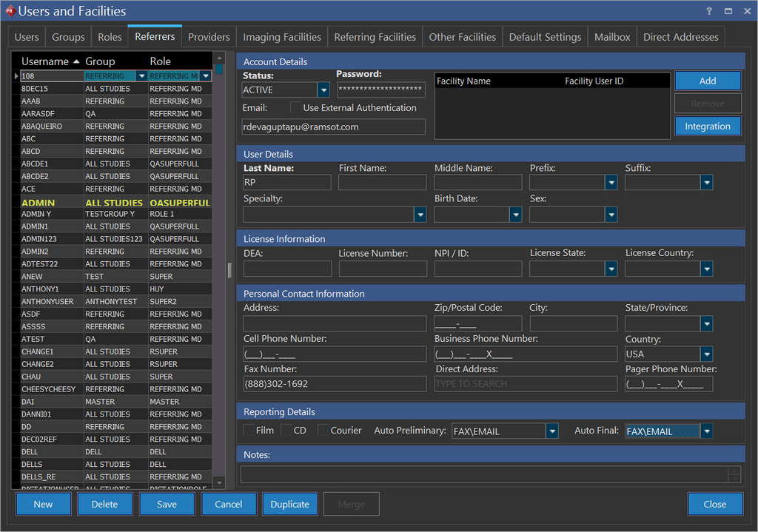The height and width of the screenshot is (532, 758).
Task: Open the Status dropdown
Action: [323, 90]
